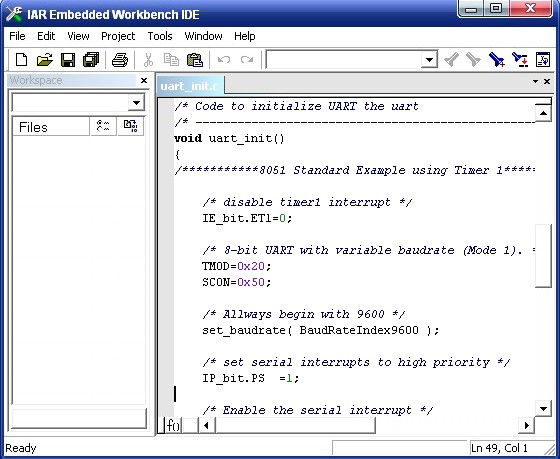Click the Workspace panel title bar
This screenshot has height=459, width=560.
coord(71,80)
